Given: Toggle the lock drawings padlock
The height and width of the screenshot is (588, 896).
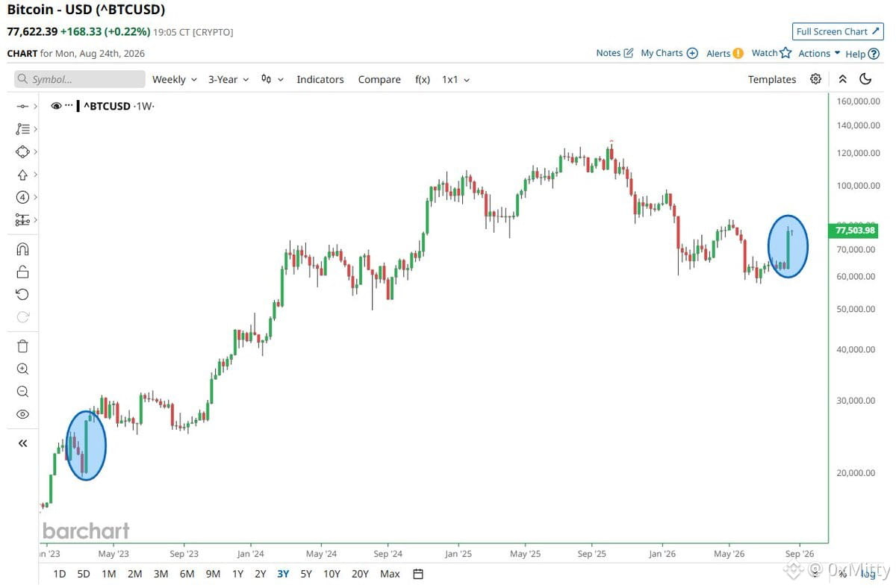Looking at the screenshot, I should [22, 272].
